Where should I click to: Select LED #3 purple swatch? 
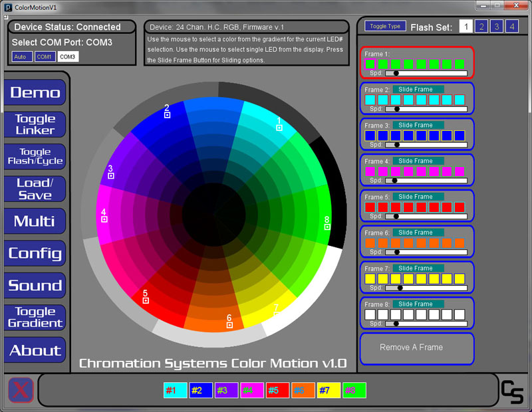click(x=226, y=390)
